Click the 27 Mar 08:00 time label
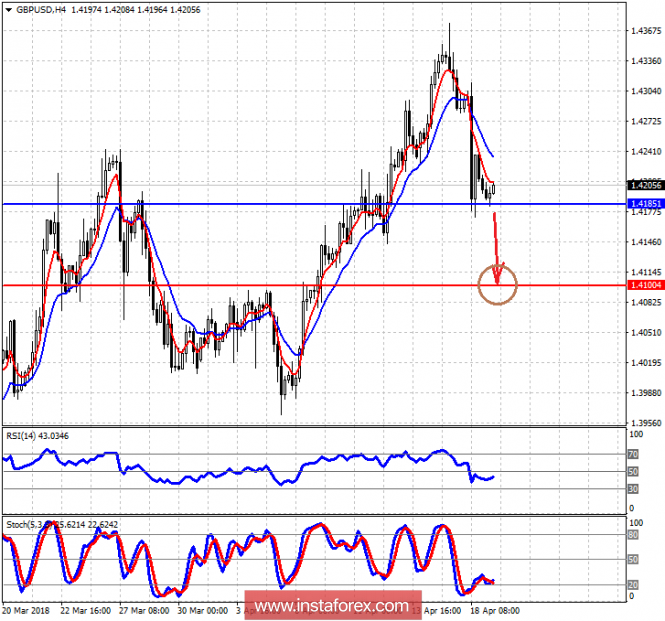 144,609
